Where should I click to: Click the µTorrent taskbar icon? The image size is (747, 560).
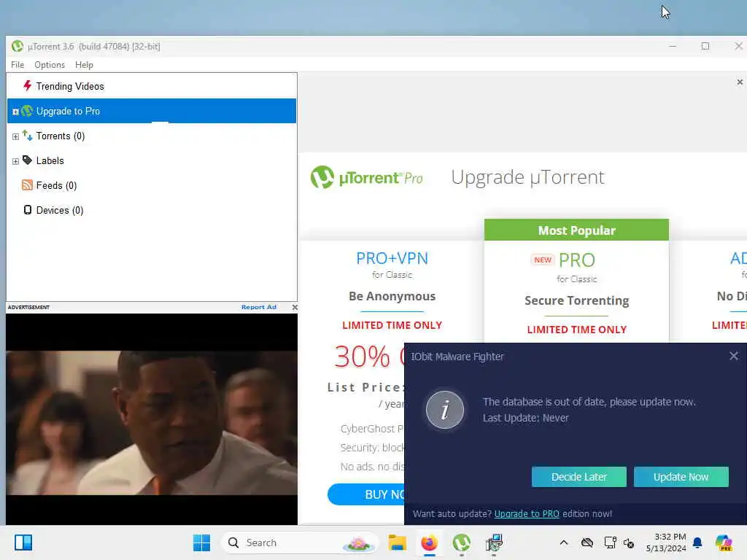(462, 542)
